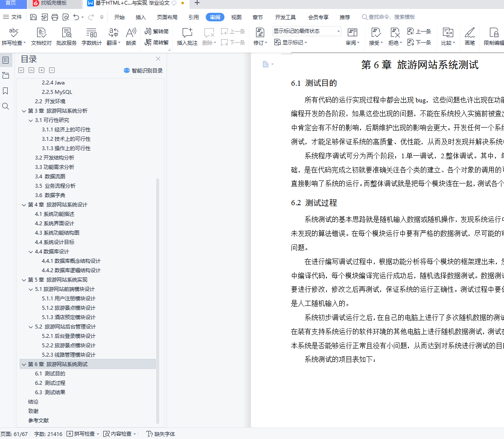Open the 审阅 review pane icon
The width and height of the screenshot is (504, 439).
352,33
